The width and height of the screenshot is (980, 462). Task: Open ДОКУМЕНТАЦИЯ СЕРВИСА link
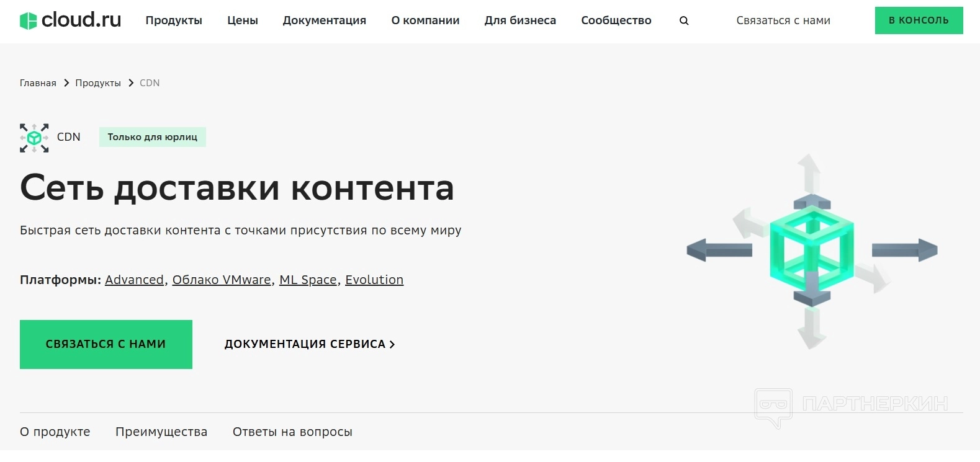tap(310, 344)
